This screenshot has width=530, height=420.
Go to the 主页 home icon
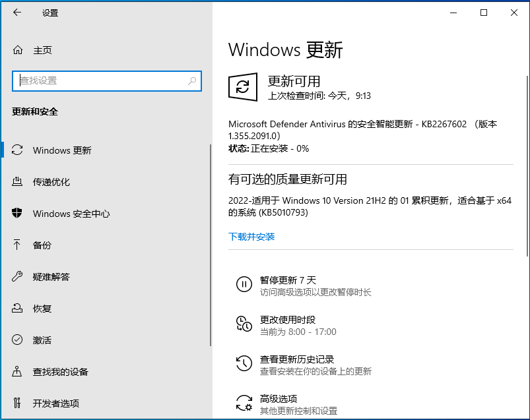pos(18,50)
